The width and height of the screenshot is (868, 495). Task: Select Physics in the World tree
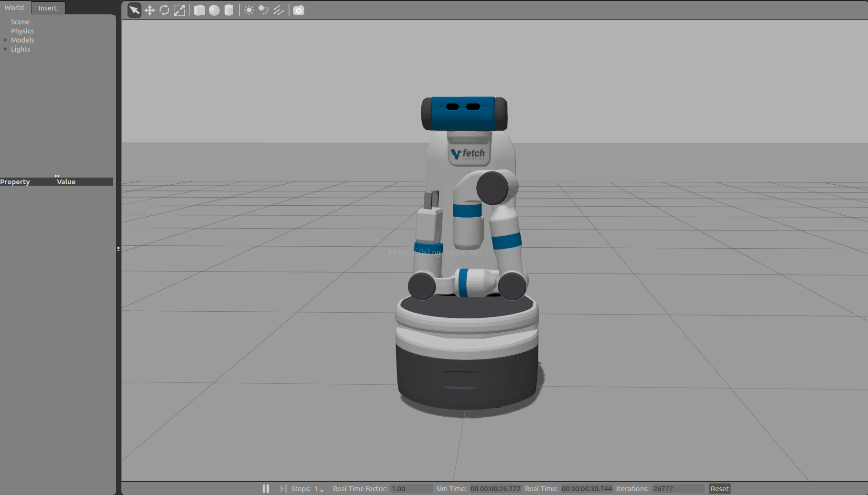[22, 31]
